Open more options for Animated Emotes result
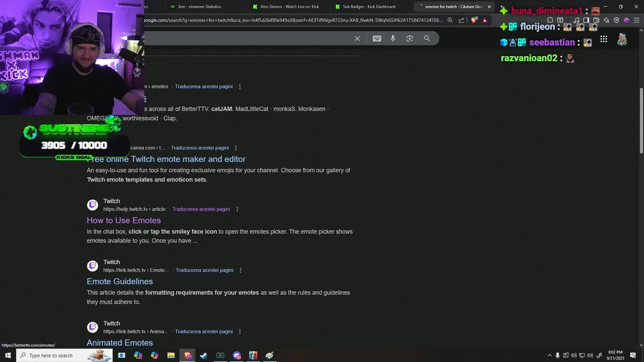Screen dimensions: 644x362 click(x=239, y=332)
